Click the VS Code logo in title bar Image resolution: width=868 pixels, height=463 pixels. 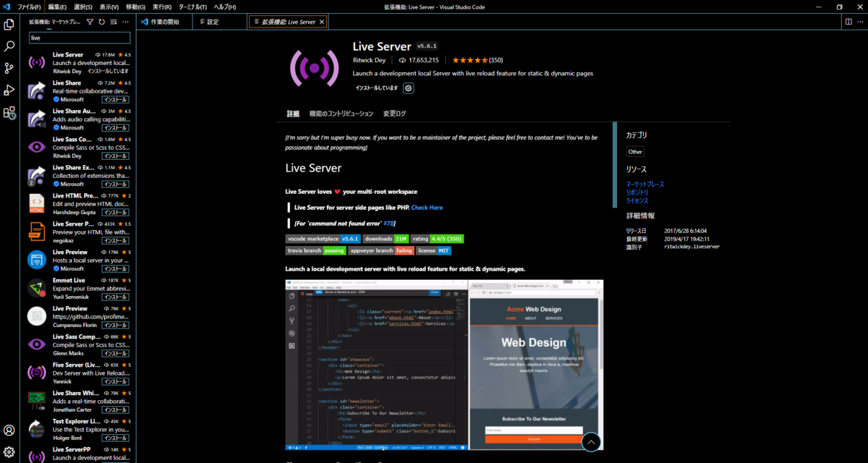point(7,7)
